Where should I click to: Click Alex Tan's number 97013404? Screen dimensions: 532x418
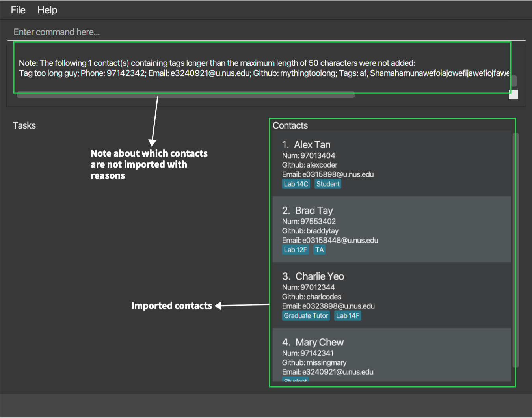click(309, 155)
